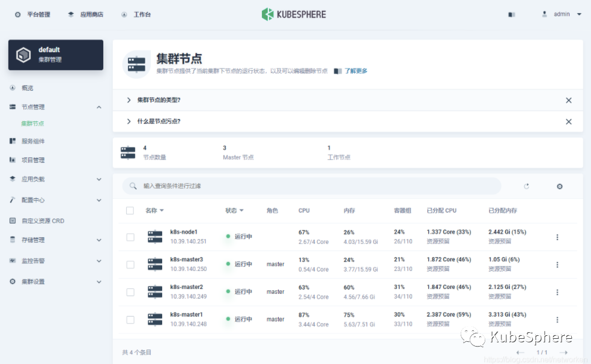
Task: Click the 自定义资源 CRD sidebar icon
Action: [x=13, y=220]
